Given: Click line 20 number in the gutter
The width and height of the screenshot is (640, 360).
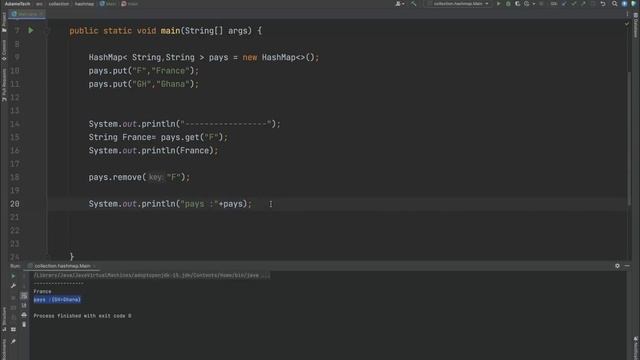Looking at the screenshot, I should click(x=15, y=204).
